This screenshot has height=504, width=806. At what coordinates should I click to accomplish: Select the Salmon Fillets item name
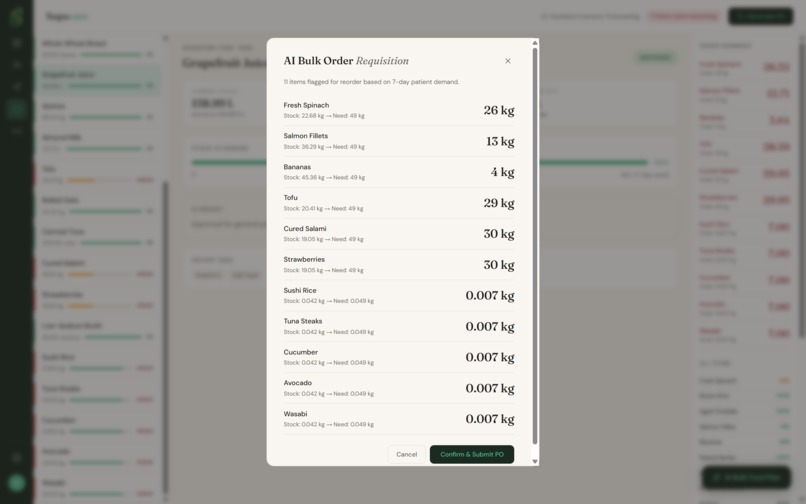click(306, 136)
